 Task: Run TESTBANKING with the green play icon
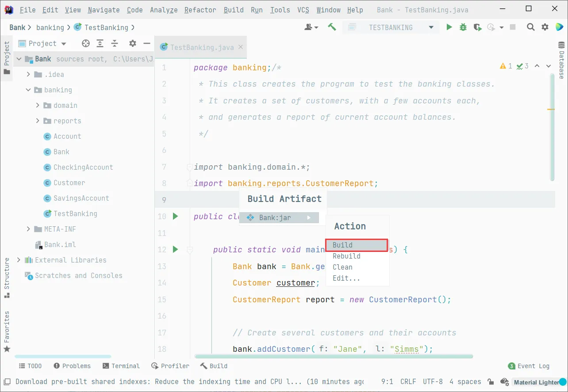(449, 27)
